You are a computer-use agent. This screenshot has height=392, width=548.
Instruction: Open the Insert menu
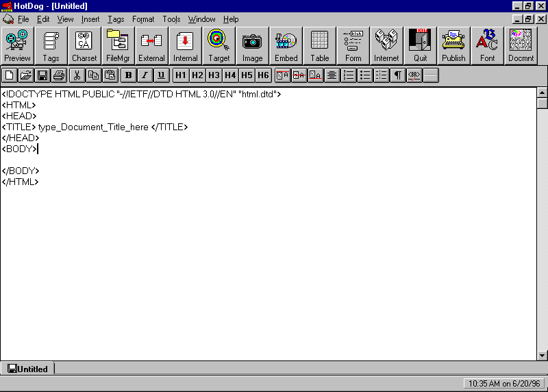90,19
